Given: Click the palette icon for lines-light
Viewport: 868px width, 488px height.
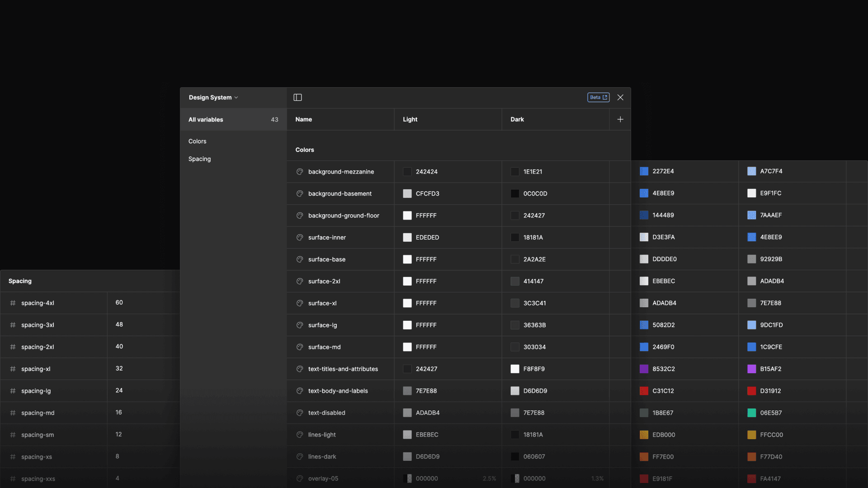Looking at the screenshot, I should [299, 435].
